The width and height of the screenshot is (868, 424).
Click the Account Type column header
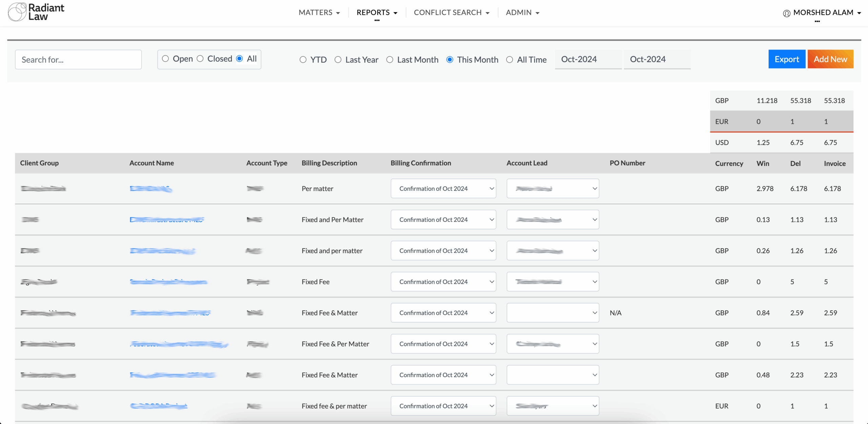pyautogui.click(x=267, y=163)
